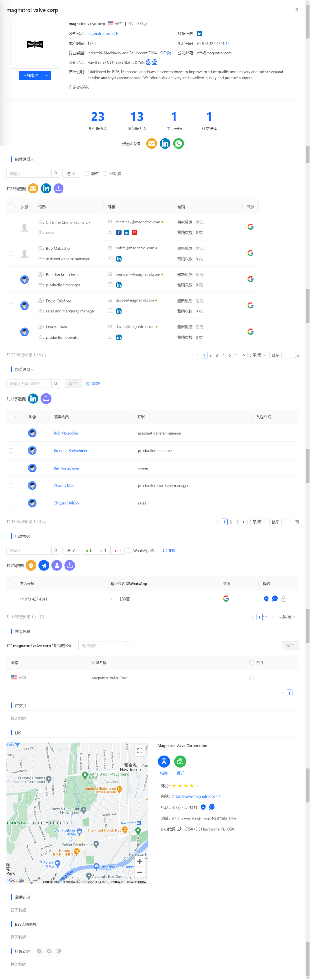This screenshot has height=980, width=310.
Task: Click the blue Telegram send icon beside 共1条数据
Action: 44,565
